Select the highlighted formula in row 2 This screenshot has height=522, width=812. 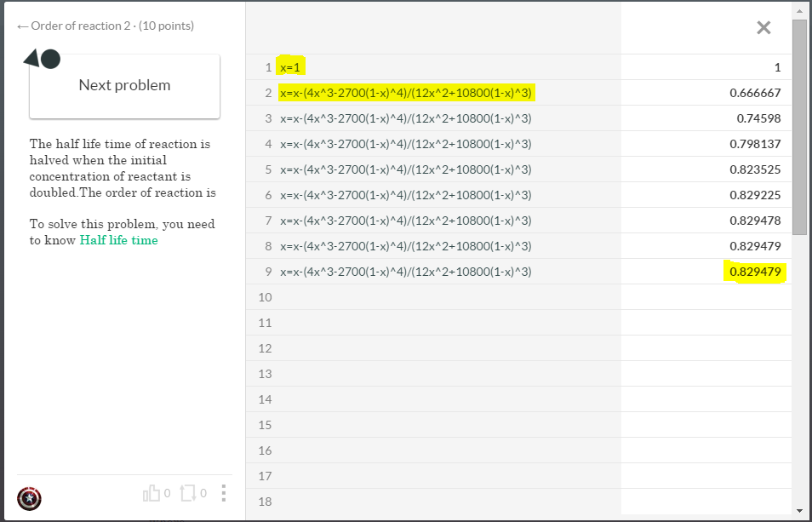406,93
